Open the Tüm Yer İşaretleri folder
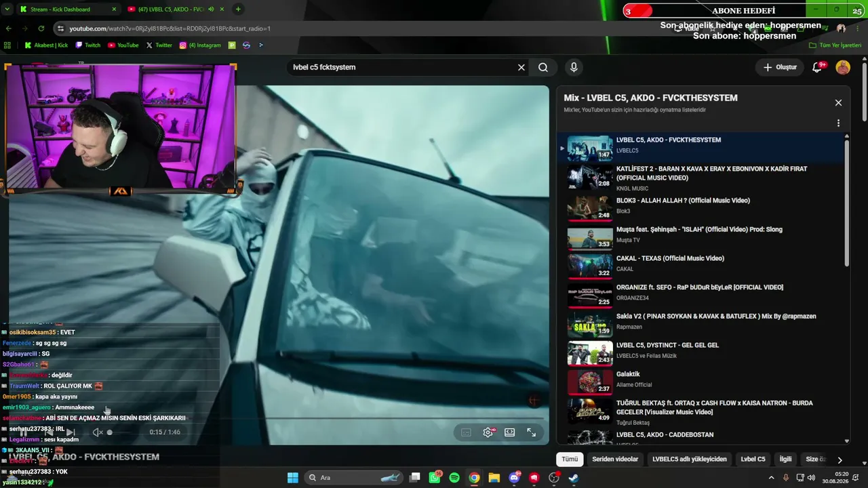 click(x=835, y=45)
